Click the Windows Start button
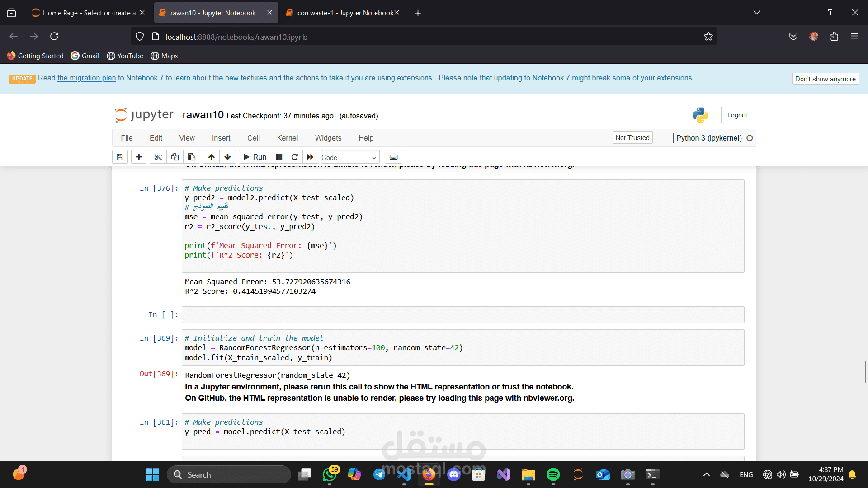The image size is (868, 488). 152,474
